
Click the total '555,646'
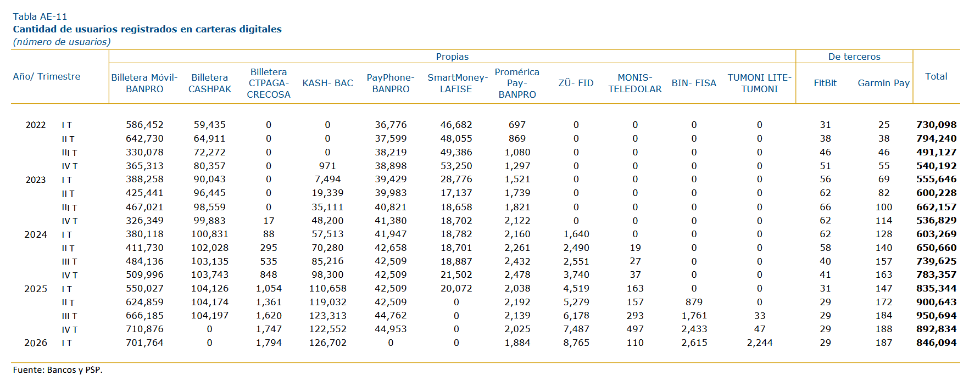(x=936, y=180)
